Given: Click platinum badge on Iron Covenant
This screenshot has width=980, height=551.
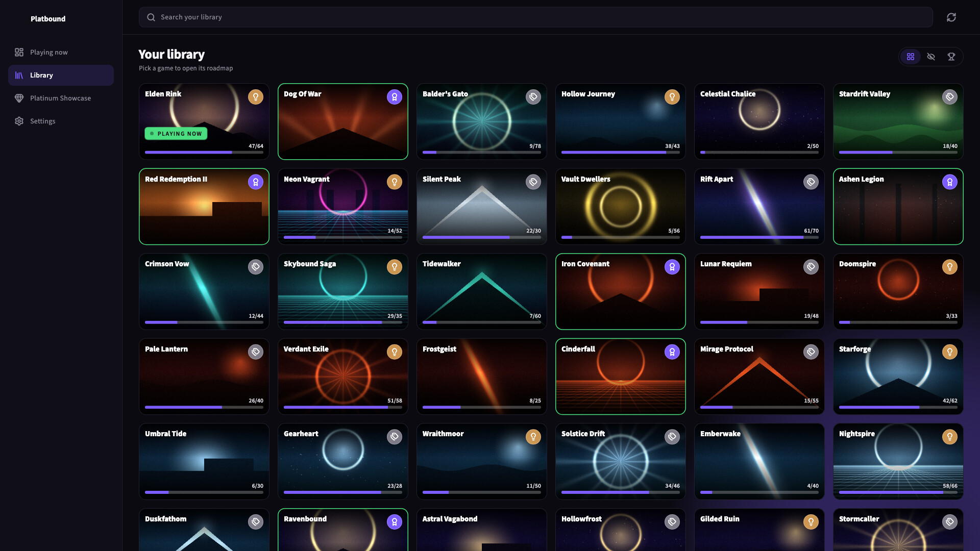Looking at the screenshot, I should click(672, 267).
